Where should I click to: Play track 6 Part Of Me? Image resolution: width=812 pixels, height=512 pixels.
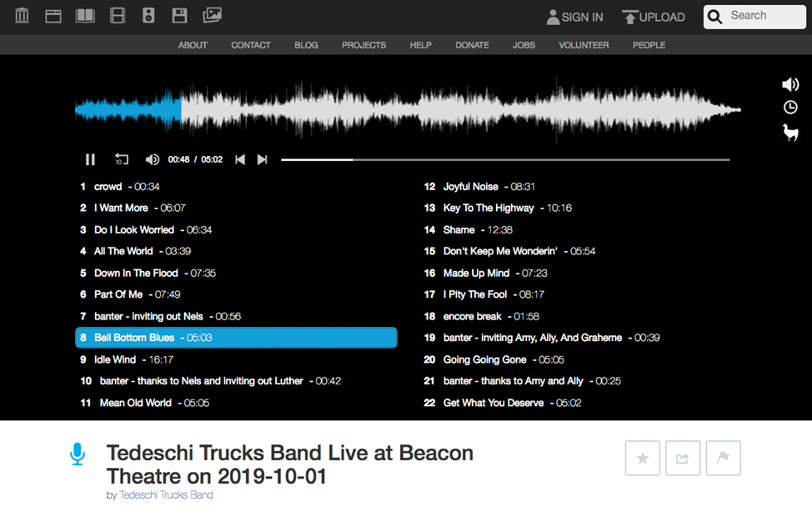tap(130, 294)
